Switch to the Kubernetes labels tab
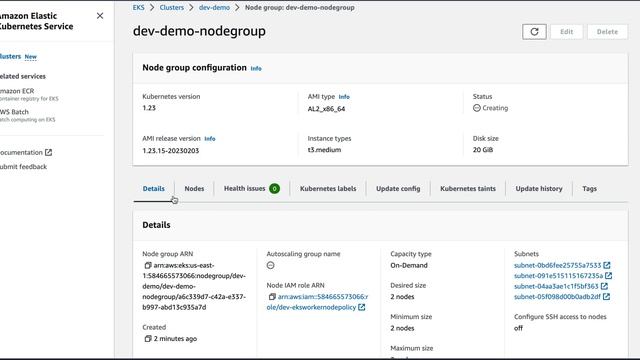640x360 pixels. coord(328,189)
